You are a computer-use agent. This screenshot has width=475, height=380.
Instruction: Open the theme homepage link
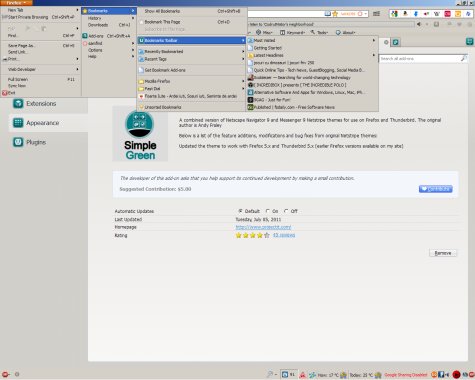pyautogui.click(x=263, y=227)
